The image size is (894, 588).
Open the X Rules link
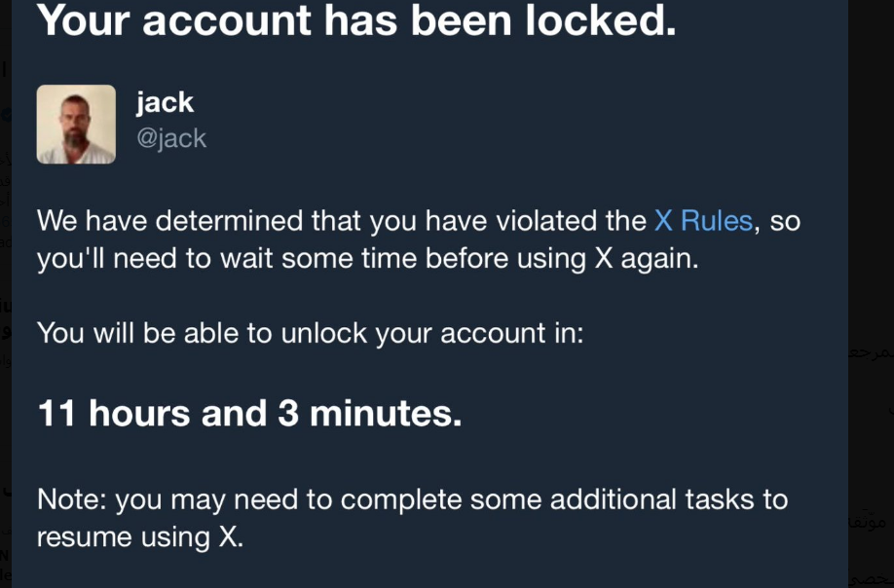(703, 221)
